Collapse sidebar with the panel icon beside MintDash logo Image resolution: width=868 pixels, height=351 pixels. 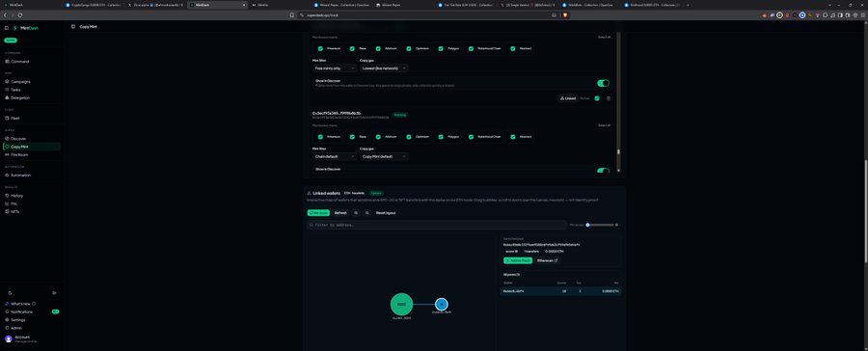[7, 28]
